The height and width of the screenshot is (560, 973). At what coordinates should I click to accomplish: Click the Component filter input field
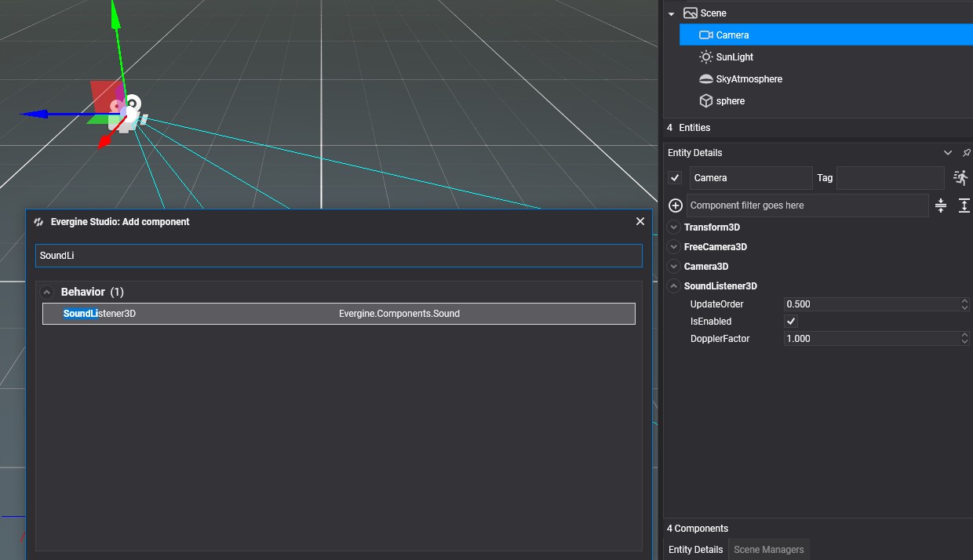click(x=807, y=205)
